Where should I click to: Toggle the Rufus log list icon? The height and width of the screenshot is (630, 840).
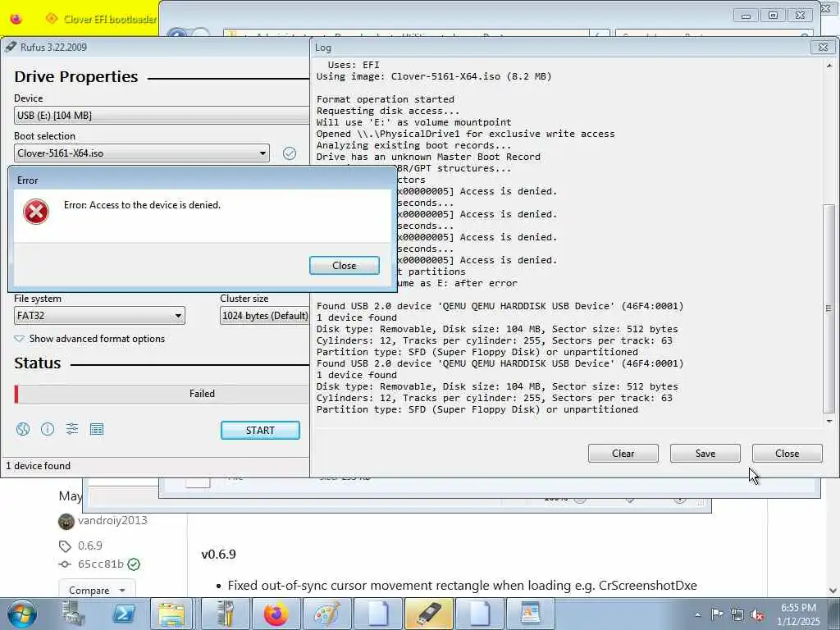coord(97,429)
